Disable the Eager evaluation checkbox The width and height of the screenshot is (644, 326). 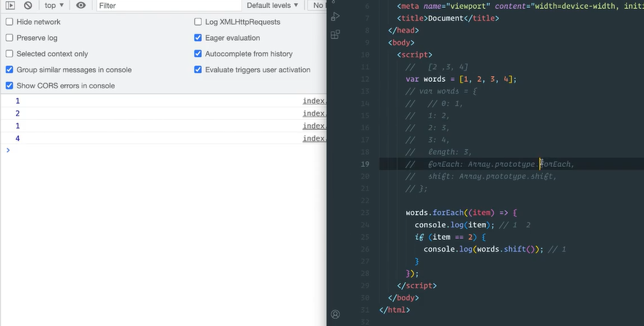tap(198, 38)
